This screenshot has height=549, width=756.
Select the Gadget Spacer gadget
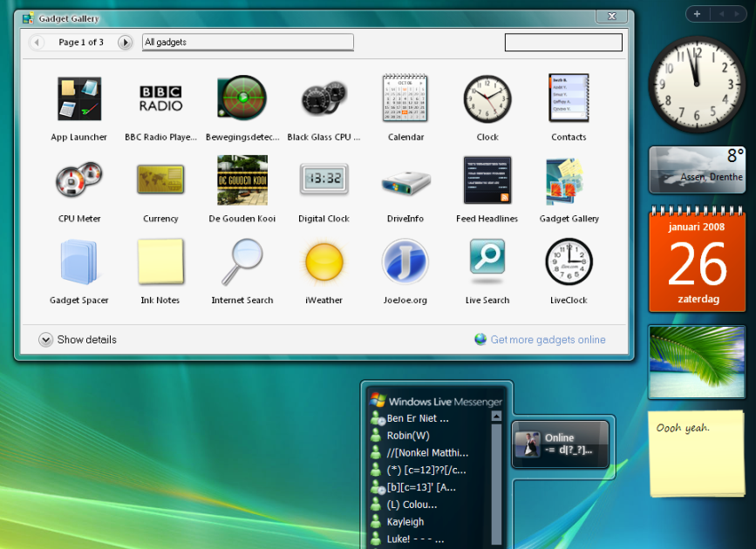(79, 261)
